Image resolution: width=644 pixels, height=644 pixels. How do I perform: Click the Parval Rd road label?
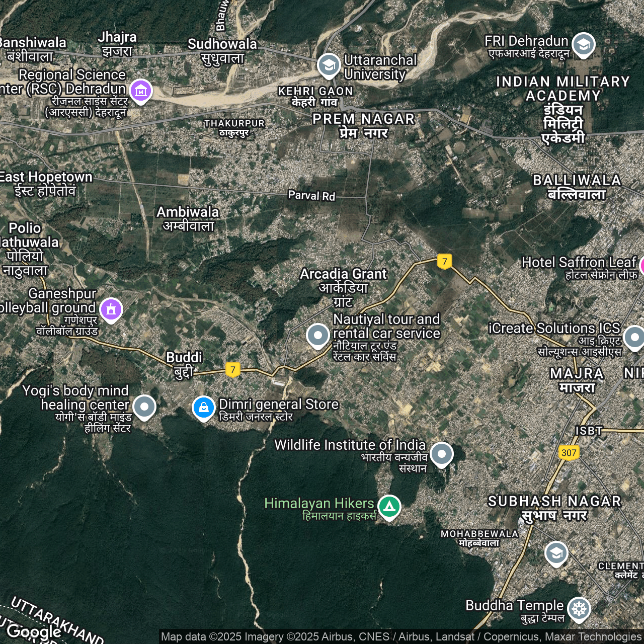[x=311, y=196]
